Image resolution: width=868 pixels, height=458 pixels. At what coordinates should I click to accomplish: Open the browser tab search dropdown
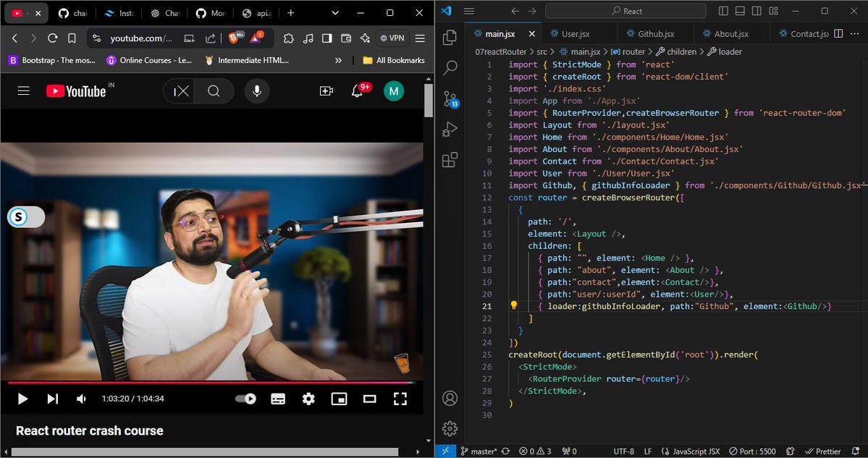(335, 13)
